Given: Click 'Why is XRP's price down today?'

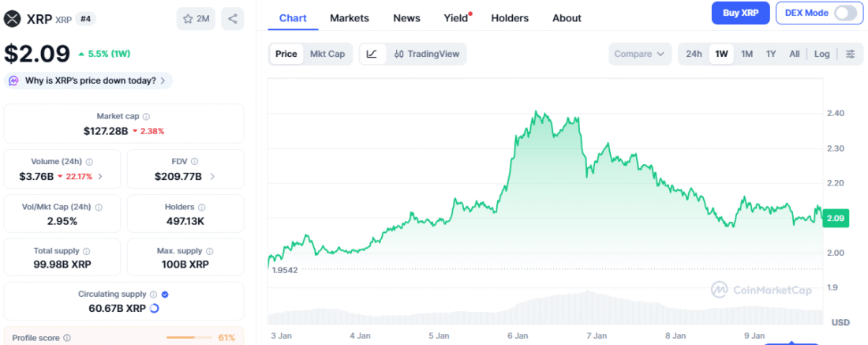Looking at the screenshot, I should tap(90, 81).
